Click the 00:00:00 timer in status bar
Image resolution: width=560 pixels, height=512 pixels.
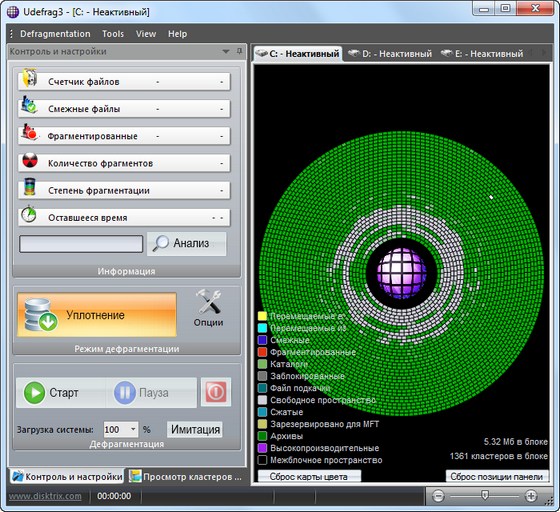114,496
